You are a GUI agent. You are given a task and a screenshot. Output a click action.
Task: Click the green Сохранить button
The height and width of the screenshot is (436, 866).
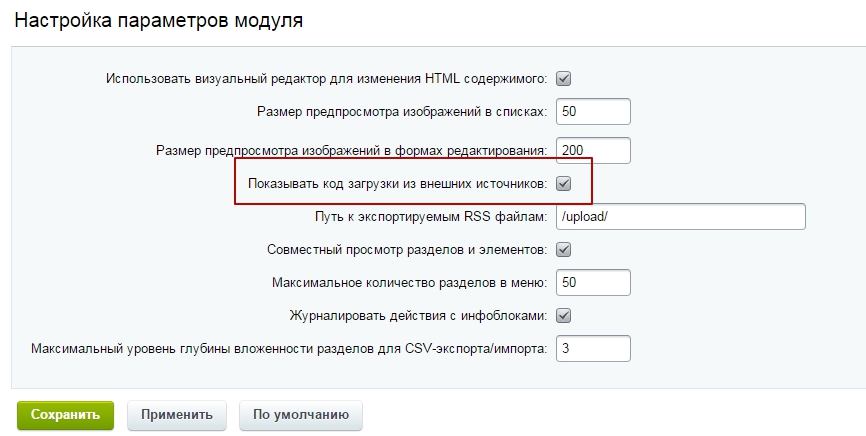65,415
